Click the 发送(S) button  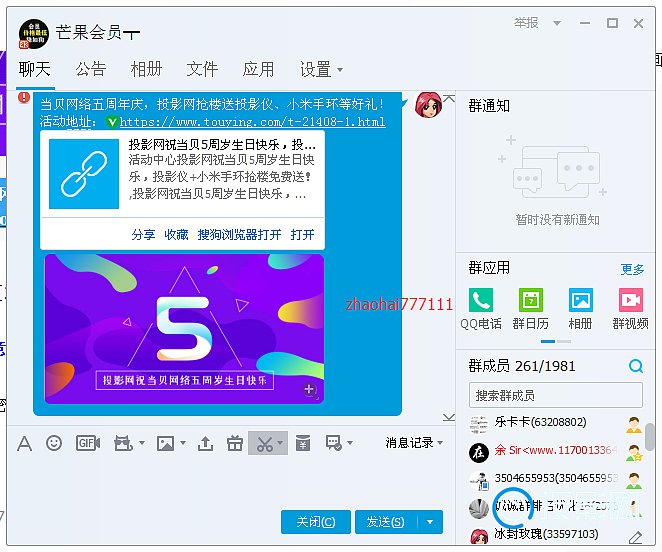(386, 522)
